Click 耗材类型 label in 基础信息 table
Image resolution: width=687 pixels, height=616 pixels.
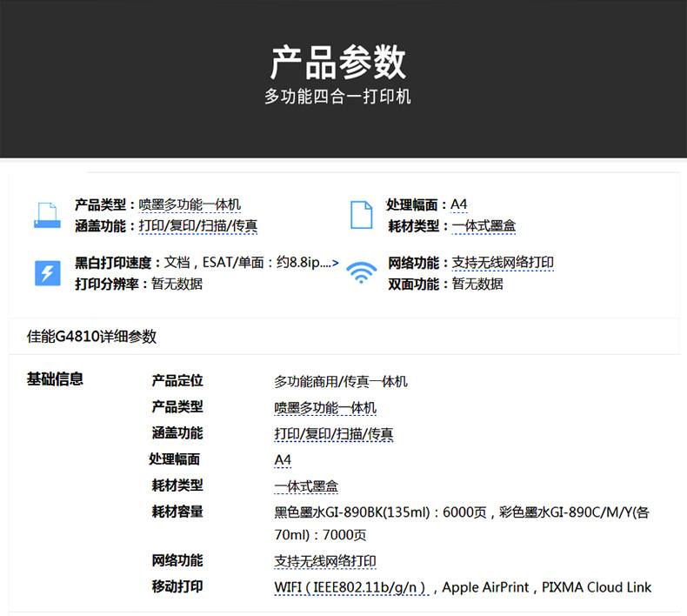[x=177, y=485]
